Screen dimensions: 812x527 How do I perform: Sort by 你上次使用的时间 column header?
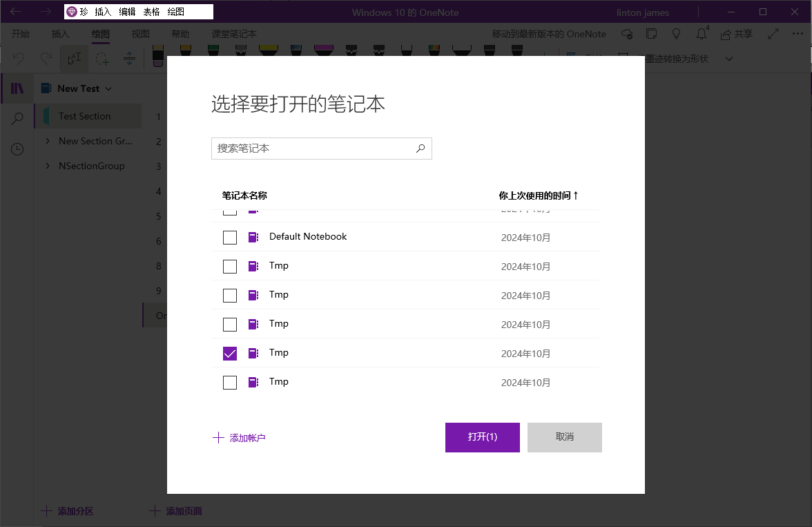538,195
